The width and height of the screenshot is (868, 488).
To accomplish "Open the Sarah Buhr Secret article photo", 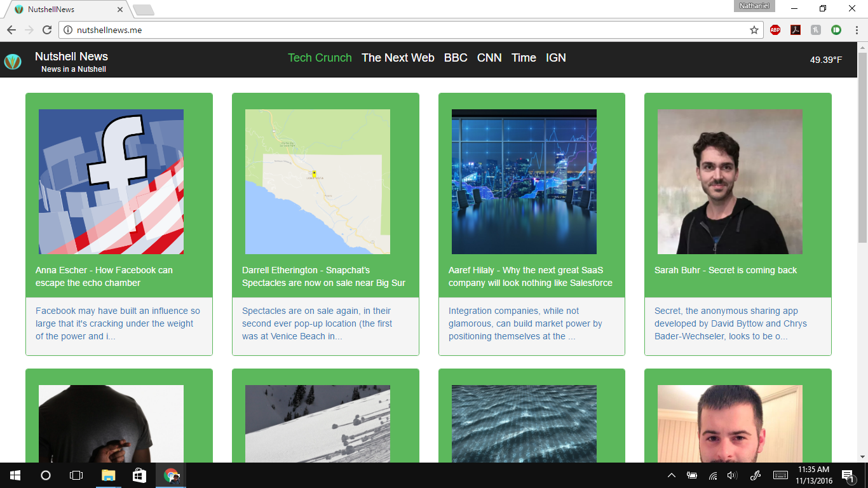I will (730, 182).
